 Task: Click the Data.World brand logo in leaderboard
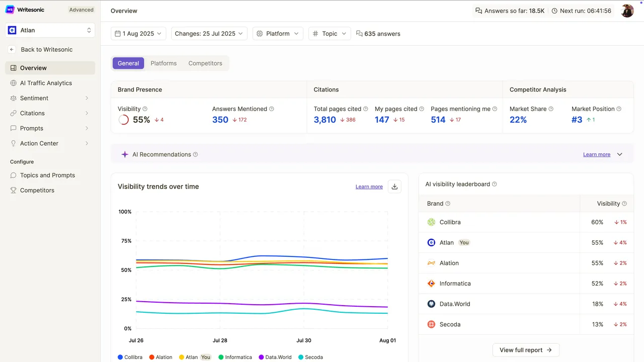click(x=431, y=304)
